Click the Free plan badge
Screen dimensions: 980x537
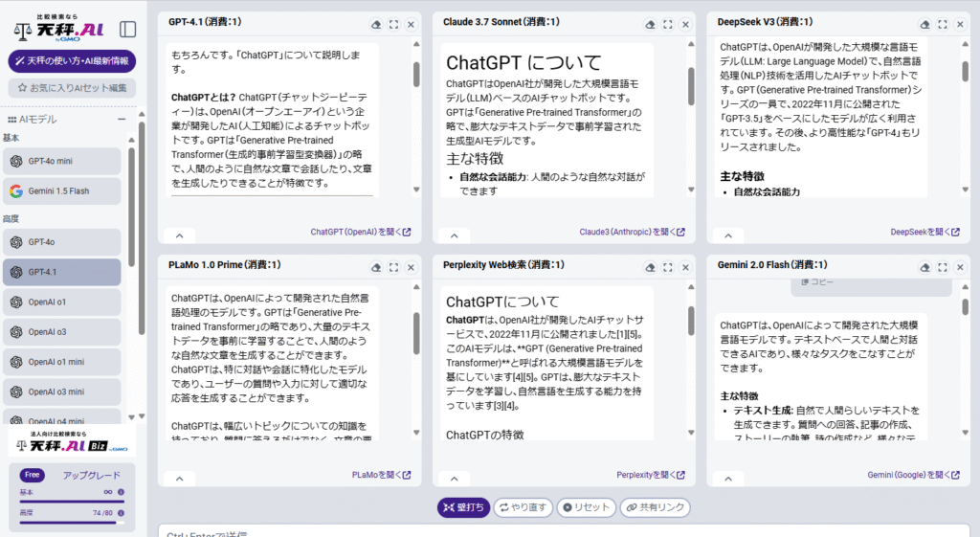32,475
